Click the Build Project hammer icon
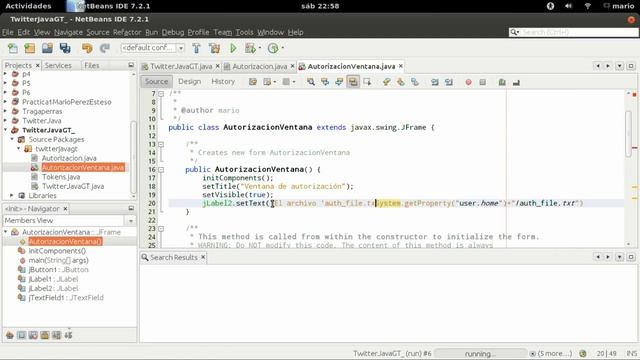 [196, 48]
